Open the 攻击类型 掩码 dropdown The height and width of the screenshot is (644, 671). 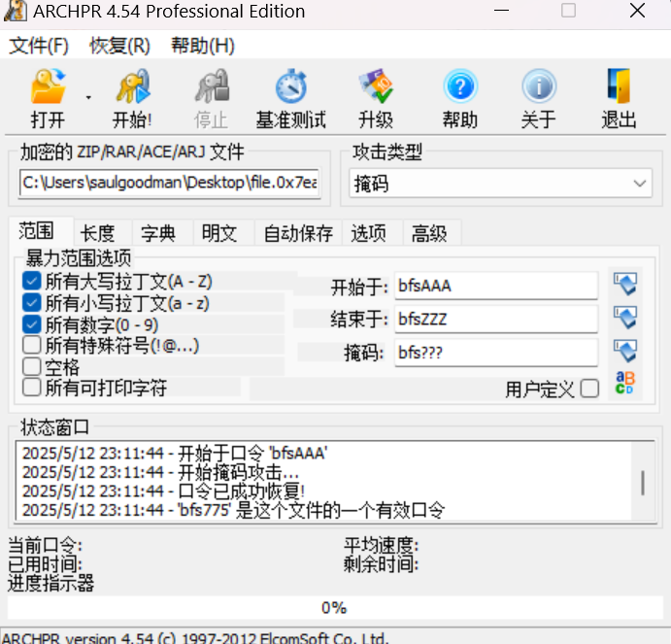(501, 184)
